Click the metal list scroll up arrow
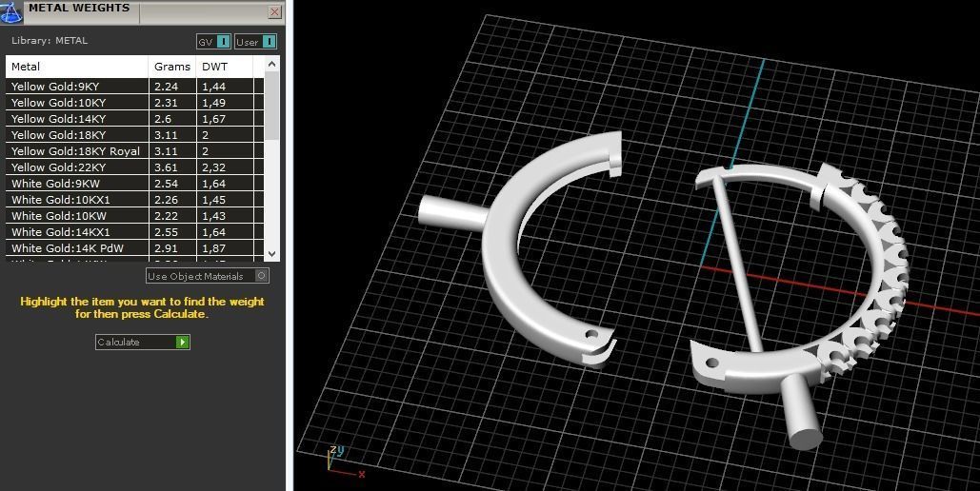This screenshot has height=491, width=980. point(271,64)
